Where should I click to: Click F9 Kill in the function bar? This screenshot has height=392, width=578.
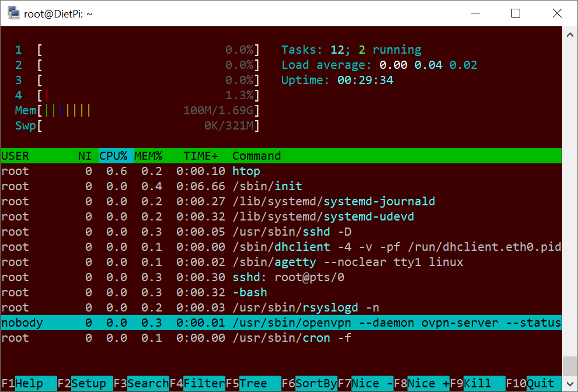[478, 383]
